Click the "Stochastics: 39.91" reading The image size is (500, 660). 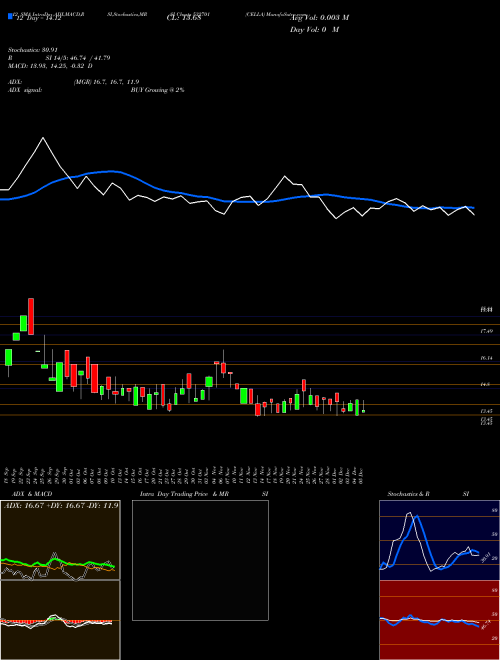pyautogui.click(x=32, y=50)
